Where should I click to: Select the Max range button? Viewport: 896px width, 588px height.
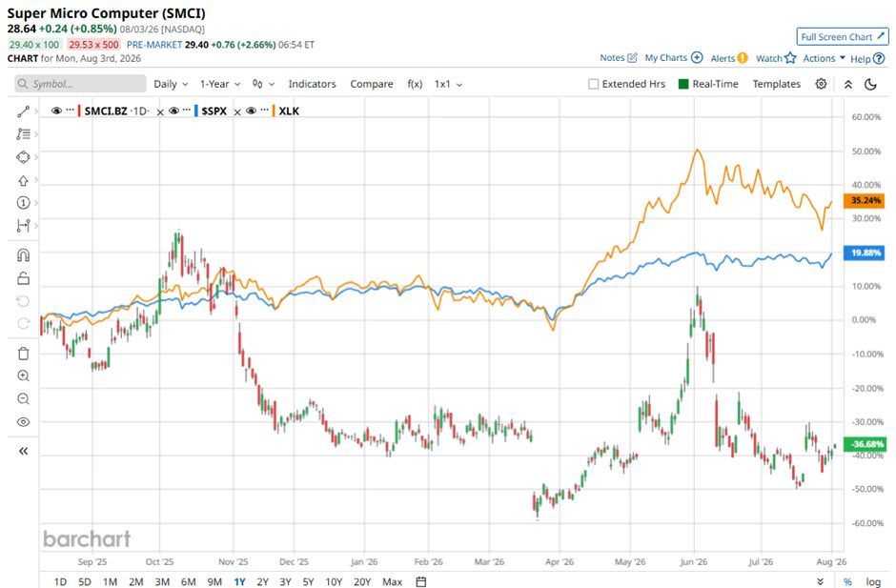[392, 581]
